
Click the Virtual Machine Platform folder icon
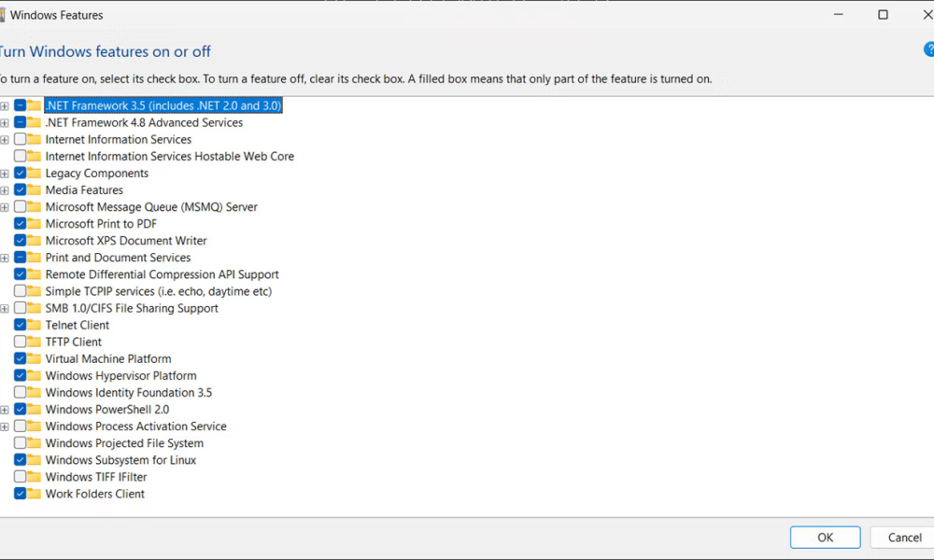point(34,358)
